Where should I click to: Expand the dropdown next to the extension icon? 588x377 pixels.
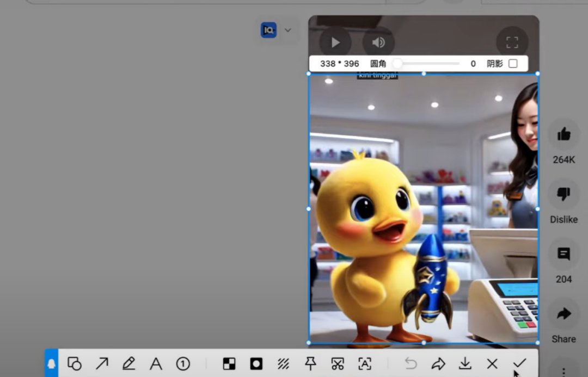288,30
